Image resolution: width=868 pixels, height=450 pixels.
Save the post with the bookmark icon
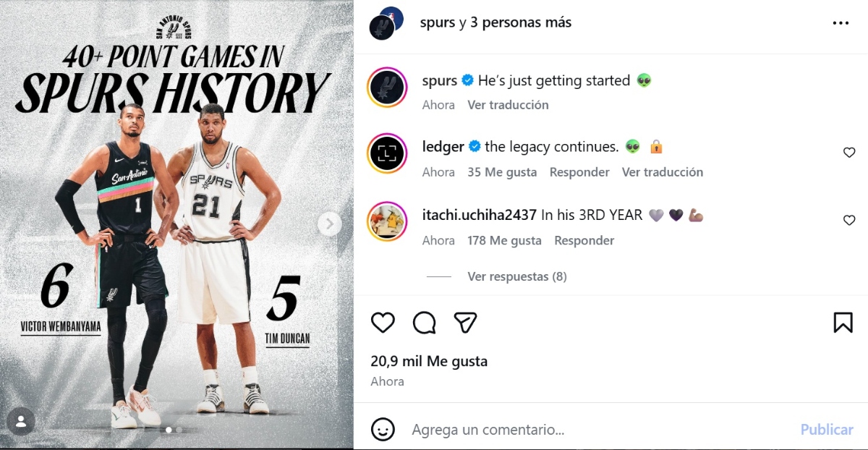click(843, 322)
